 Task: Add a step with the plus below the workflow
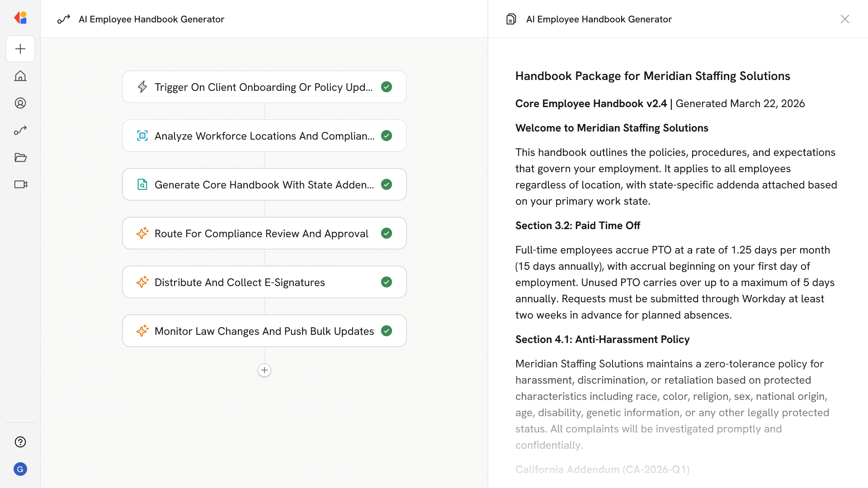point(264,370)
